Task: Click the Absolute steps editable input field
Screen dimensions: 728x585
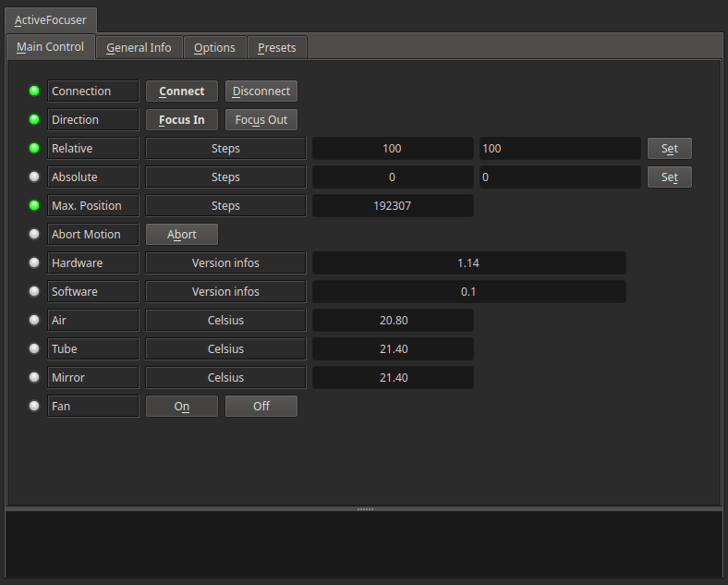Action: [x=560, y=177]
